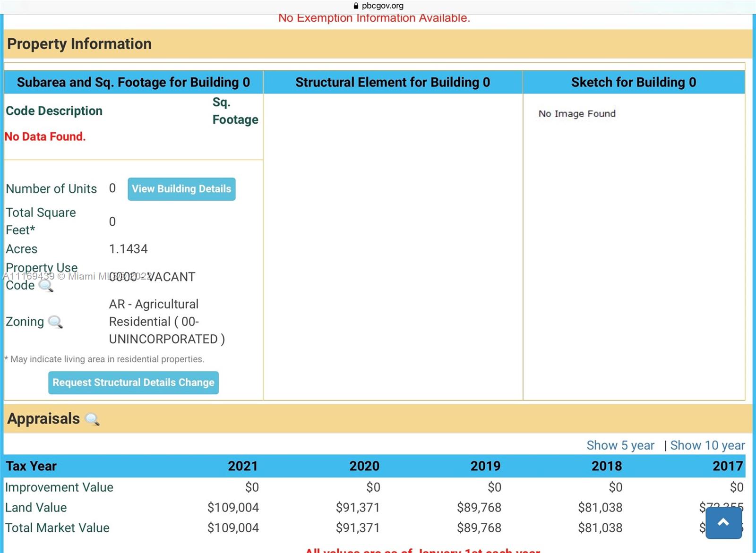Select Subarea and Sq. Footage panel header

(x=133, y=82)
